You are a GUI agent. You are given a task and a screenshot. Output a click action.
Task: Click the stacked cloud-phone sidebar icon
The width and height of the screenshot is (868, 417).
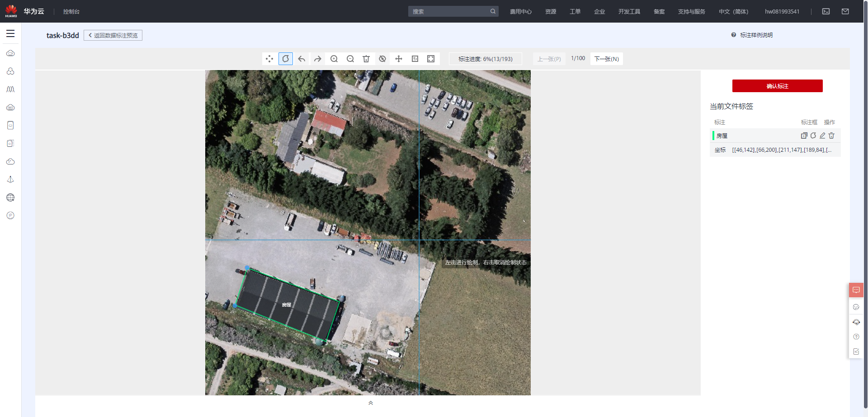pos(10,143)
